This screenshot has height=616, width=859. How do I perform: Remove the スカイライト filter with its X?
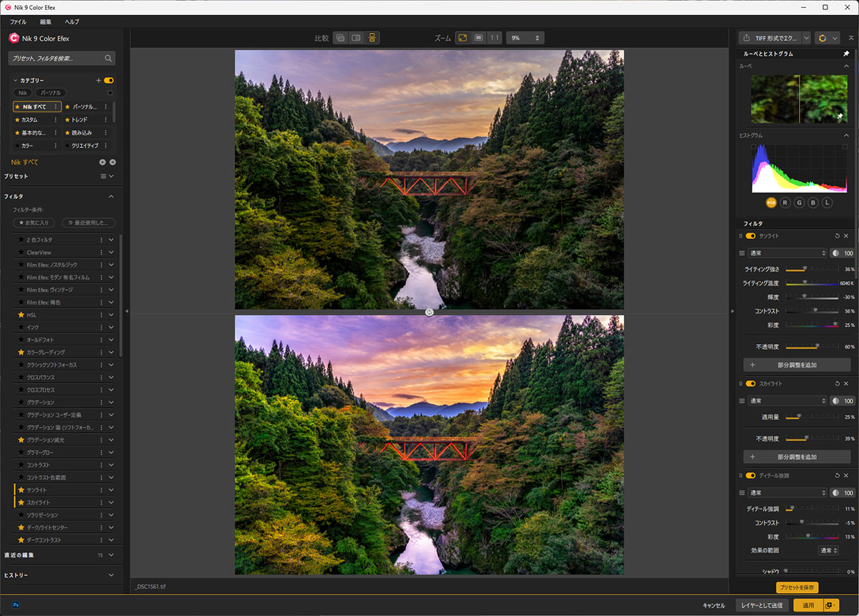point(846,383)
